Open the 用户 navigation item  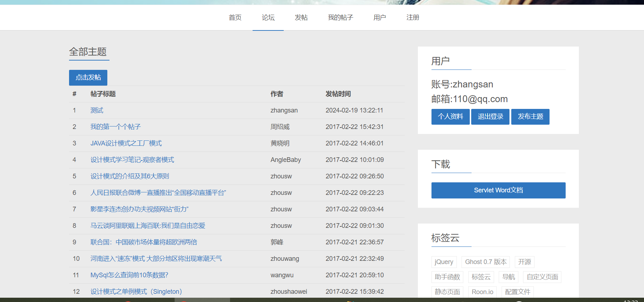pyautogui.click(x=380, y=18)
